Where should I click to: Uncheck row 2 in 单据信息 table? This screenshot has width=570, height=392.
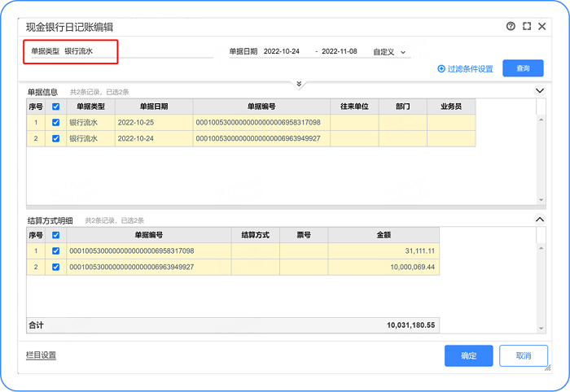(55, 139)
